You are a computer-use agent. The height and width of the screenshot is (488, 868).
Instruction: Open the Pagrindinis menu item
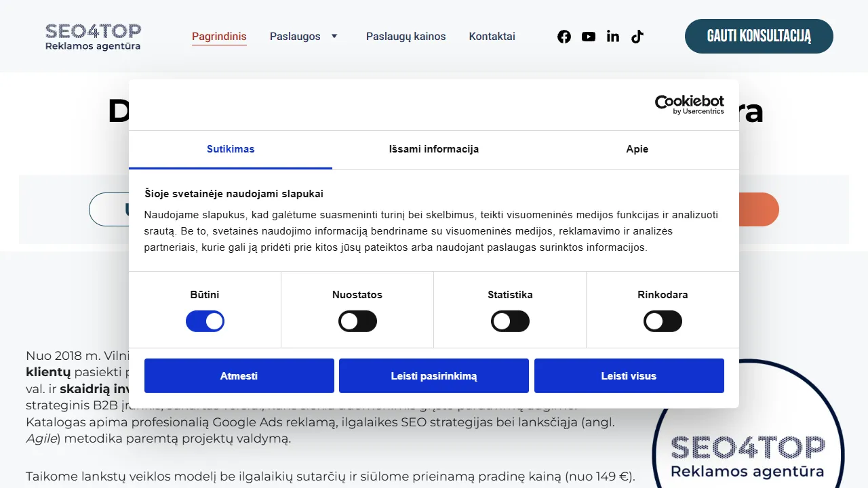[x=219, y=36]
